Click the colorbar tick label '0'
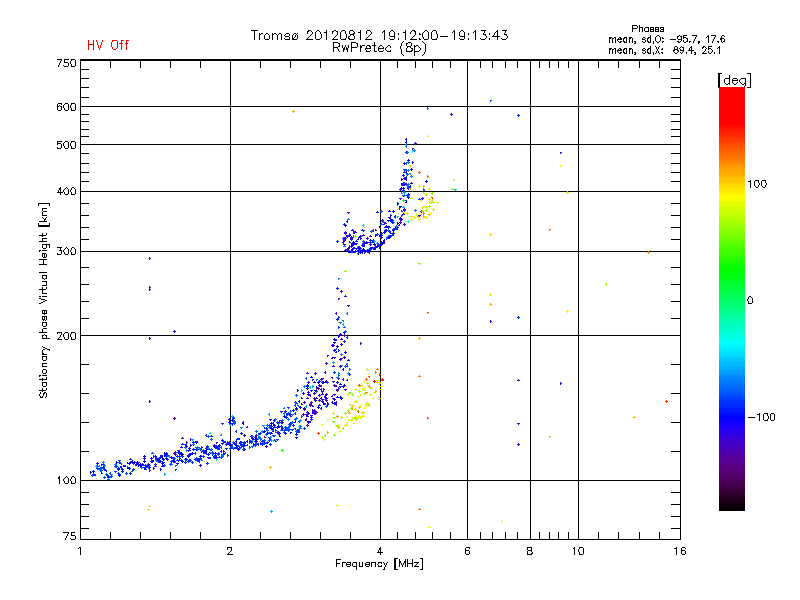Image resolution: width=800 pixels, height=600 pixels. tap(750, 301)
